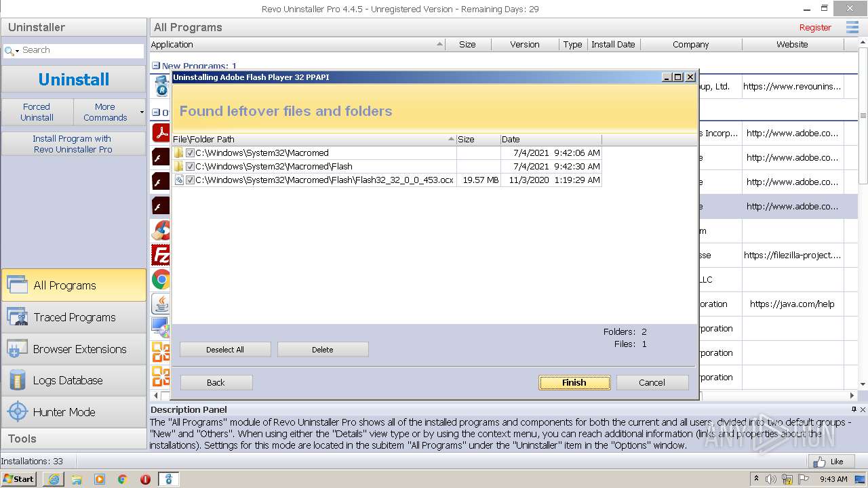Click the Register link

pyautogui.click(x=815, y=28)
